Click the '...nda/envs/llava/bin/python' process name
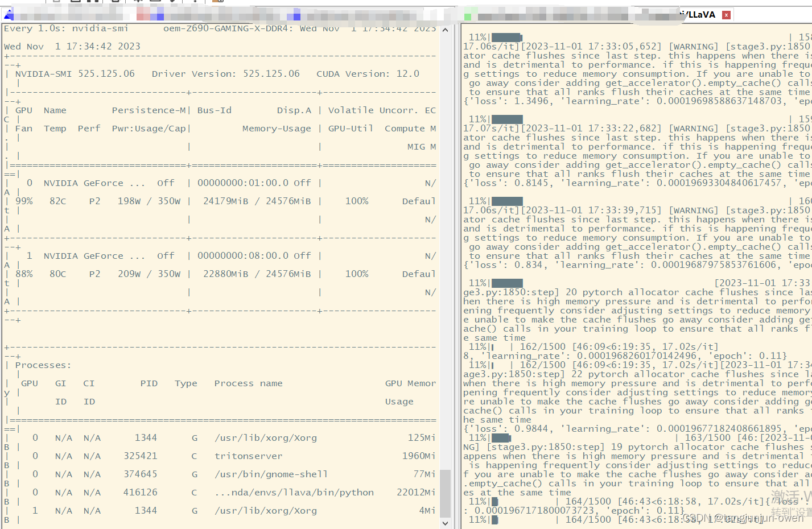This screenshot has height=529, width=812. [294, 493]
